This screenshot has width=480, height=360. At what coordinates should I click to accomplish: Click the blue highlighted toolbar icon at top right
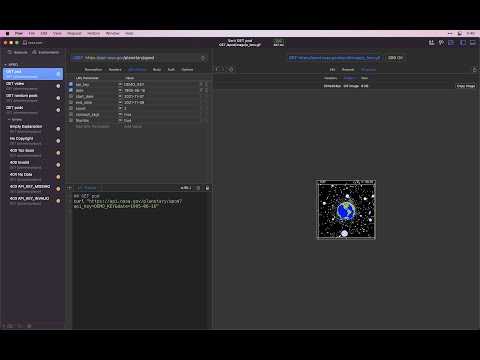point(451,43)
